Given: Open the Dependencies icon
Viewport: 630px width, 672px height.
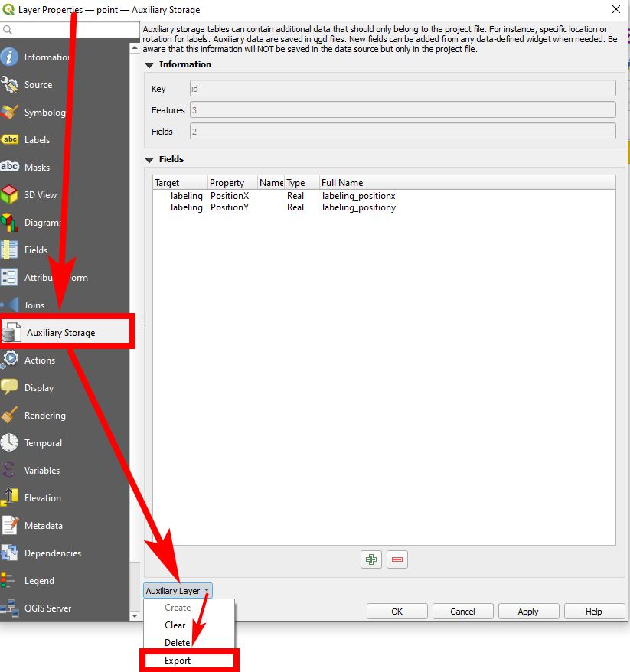Looking at the screenshot, I should (x=9, y=553).
